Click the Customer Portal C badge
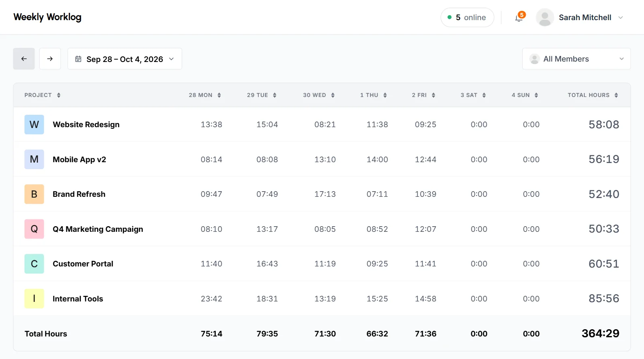Screen dimensions: 644x359 pyautogui.click(x=34, y=264)
